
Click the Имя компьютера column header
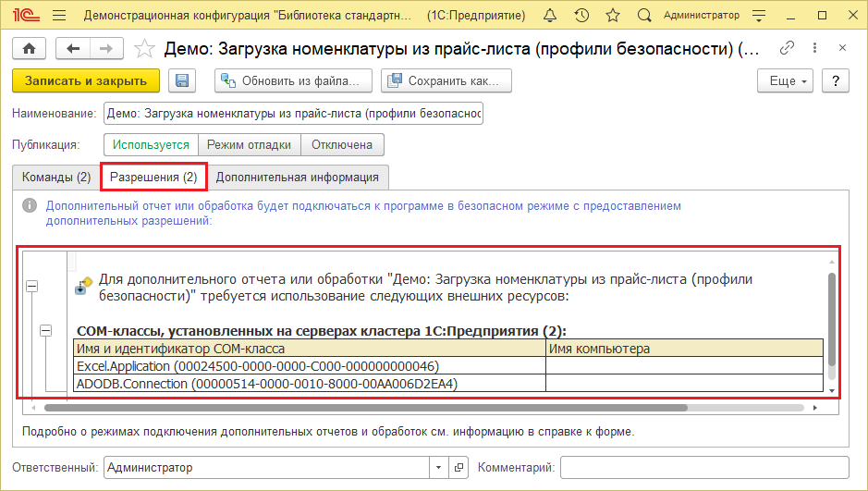[x=685, y=349]
